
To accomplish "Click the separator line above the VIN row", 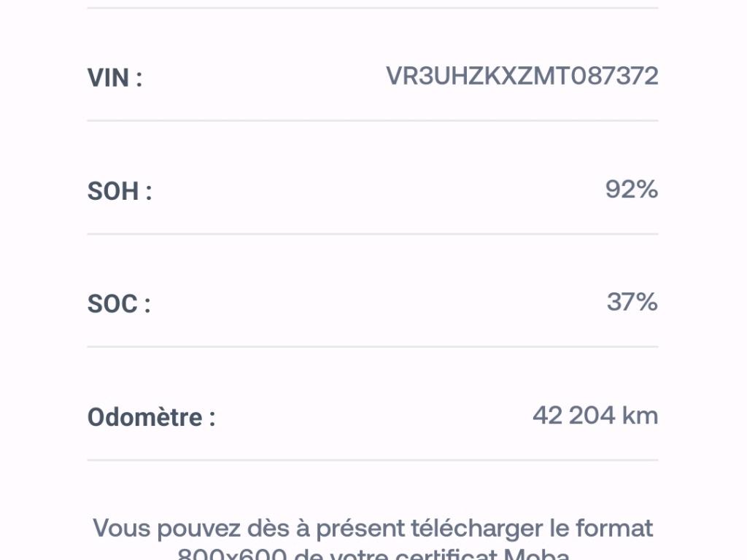I will point(372,8).
